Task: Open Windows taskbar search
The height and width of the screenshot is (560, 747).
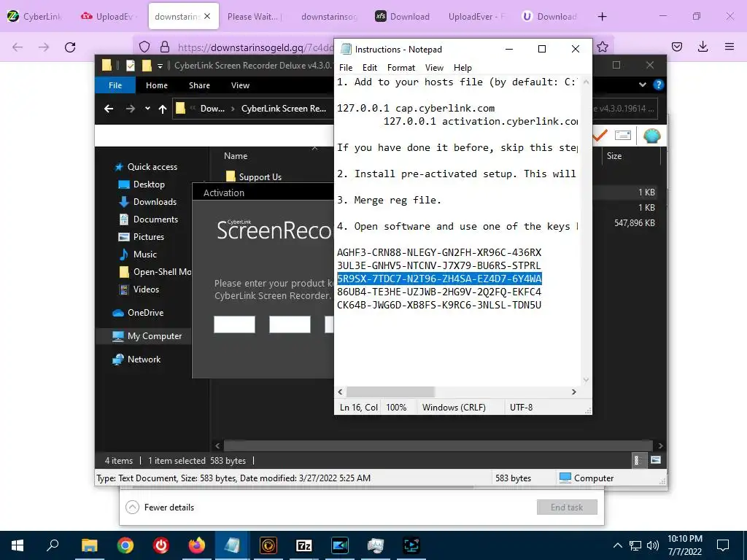Action: pyautogui.click(x=53, y=545)
